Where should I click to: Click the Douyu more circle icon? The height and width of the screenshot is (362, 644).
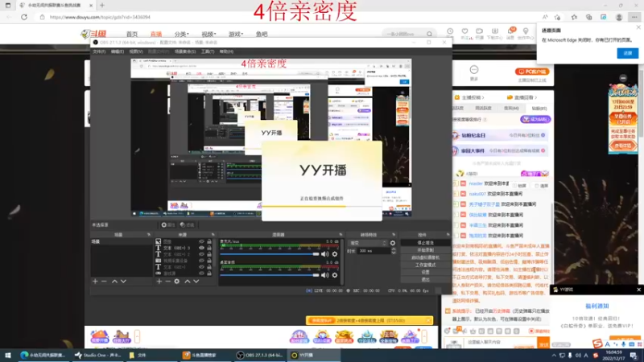point(474,70)
